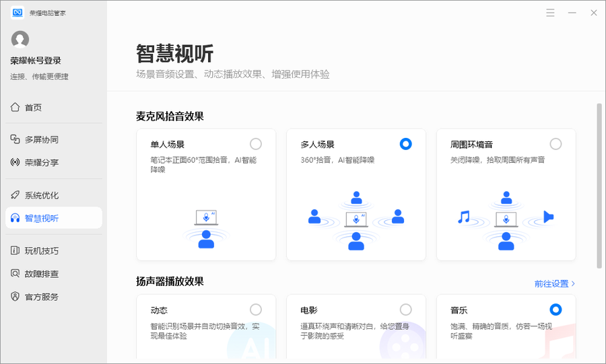Click the 荣耀分享 broadcast icon
606x364 pixels.
[x=15, y=162]
